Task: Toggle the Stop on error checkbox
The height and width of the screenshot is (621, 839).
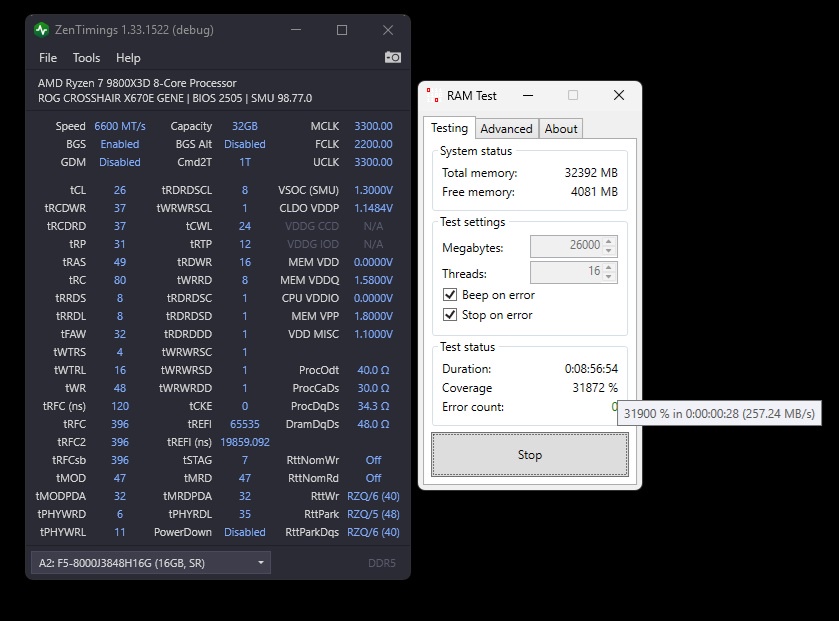Action: 450,315
